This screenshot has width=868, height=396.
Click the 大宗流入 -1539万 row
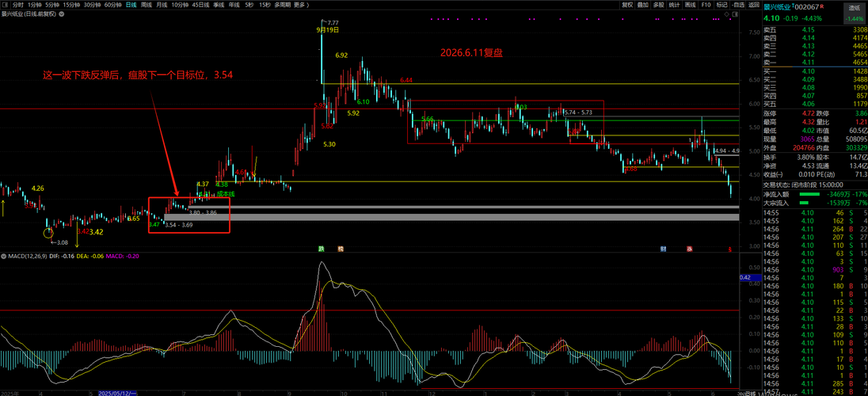(x=815, y=204)
